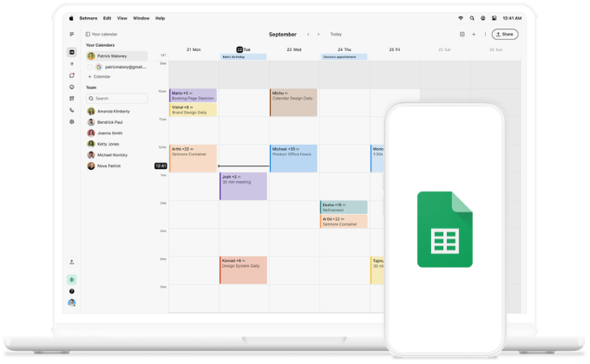Open the Apple menu
Image resolution: width=590 pixels, height=364 pixels.
pyautogui.click(x=71, y=18)
